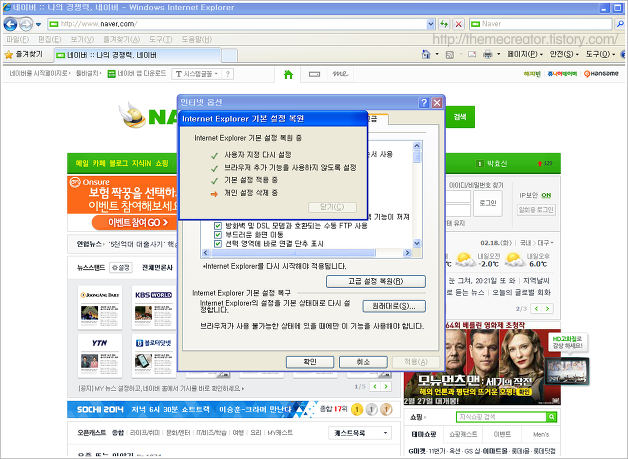Open the 페이지(P) dropdown menu
The width and height of the screenshot is (628, 459).
(x=525, y=54)
